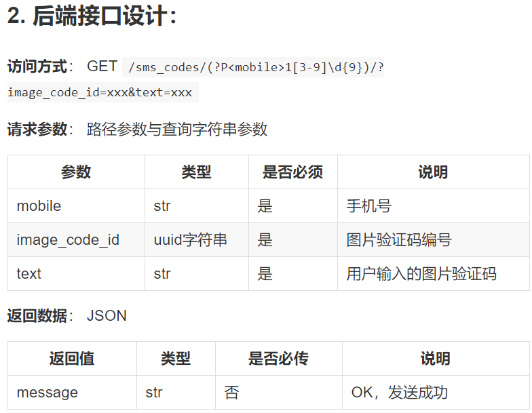532x413 pixels.
Task: Click the /sms_codes/ URL pattern code
Action: click(x=253, y=67)
